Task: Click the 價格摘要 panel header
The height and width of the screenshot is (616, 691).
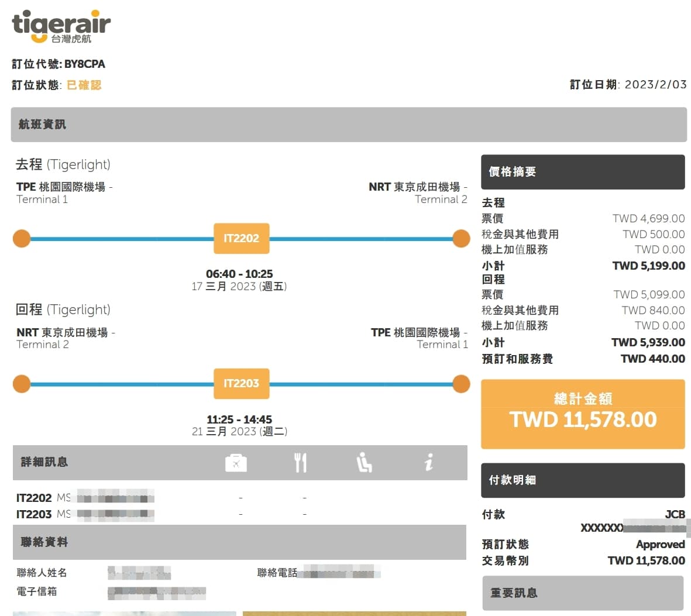Action: pos(583,172)
